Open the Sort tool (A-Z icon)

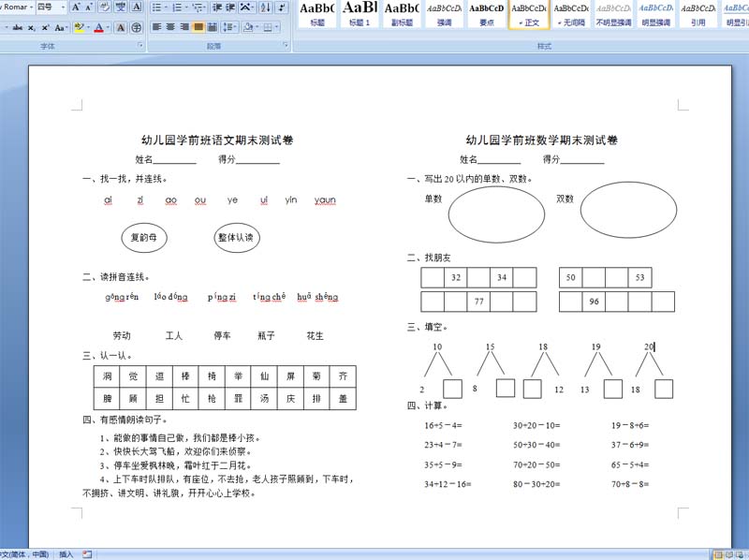[266, 7]
